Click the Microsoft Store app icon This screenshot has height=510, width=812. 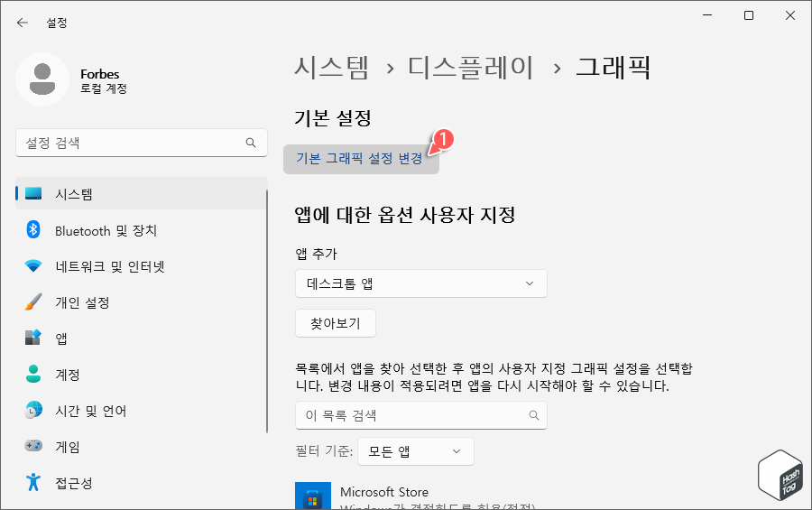[313, 496]
